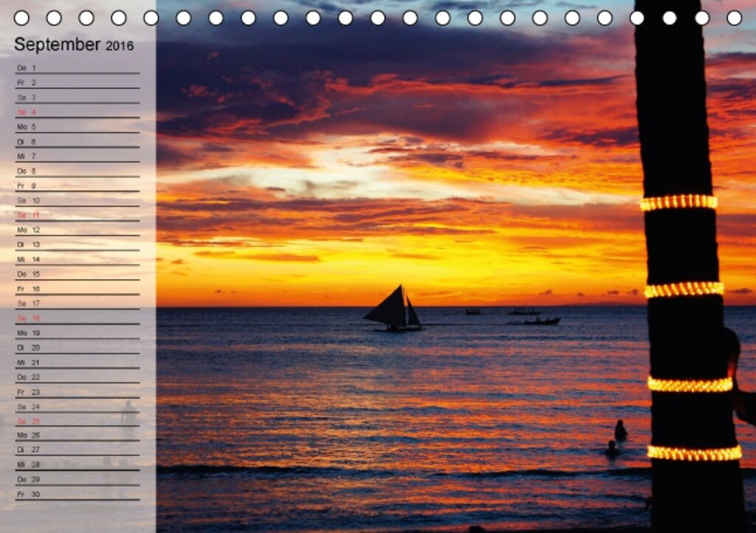Select the 'Do 22' calendar row
Viewport: 756px width, 533px height.
77,376
